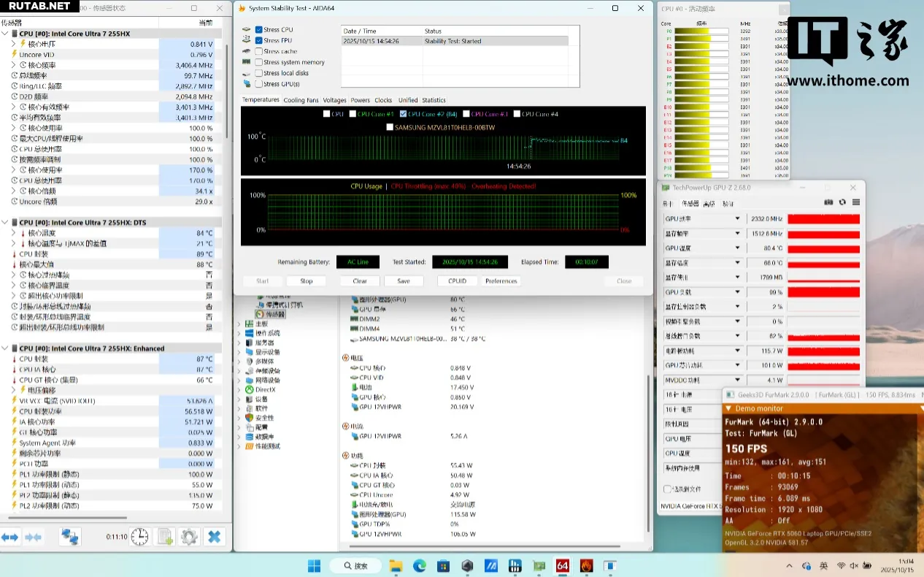Click the Preferences button
The height and width of the screenshot is (577, 924).
pyautogui.click(x=501, y=281)
